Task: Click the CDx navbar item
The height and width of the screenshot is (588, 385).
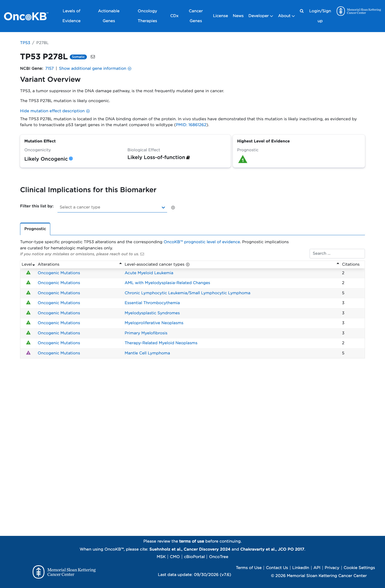Action: click(x=174, y=16)
